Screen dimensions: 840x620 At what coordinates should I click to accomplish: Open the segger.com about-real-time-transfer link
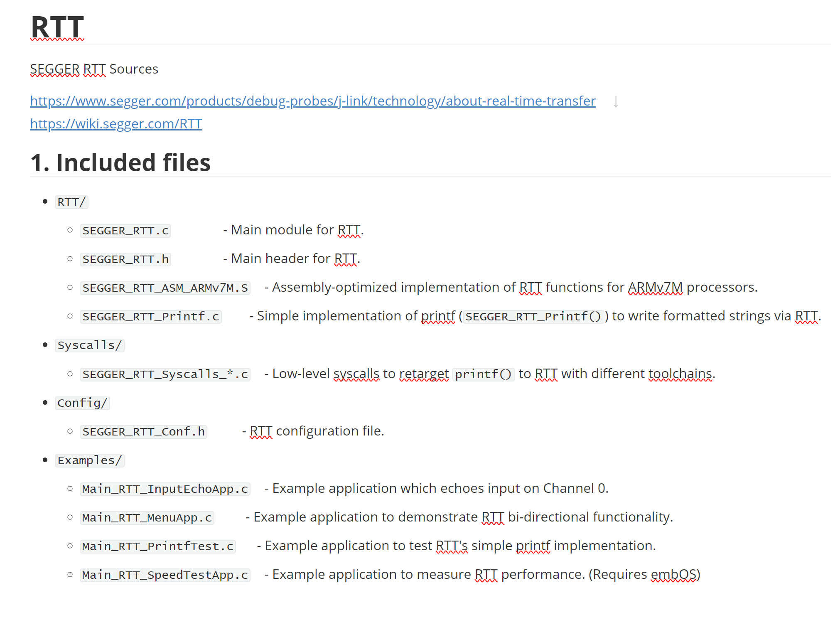313,101
